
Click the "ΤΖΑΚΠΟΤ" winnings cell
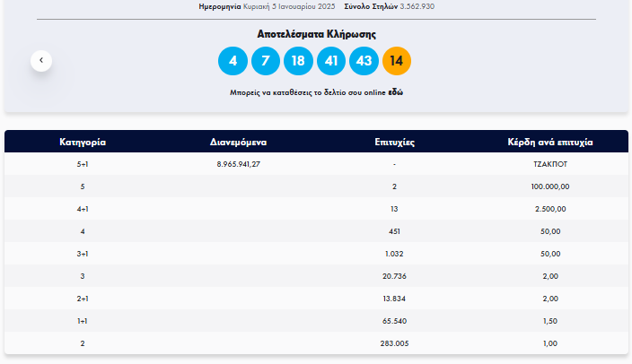550,164
